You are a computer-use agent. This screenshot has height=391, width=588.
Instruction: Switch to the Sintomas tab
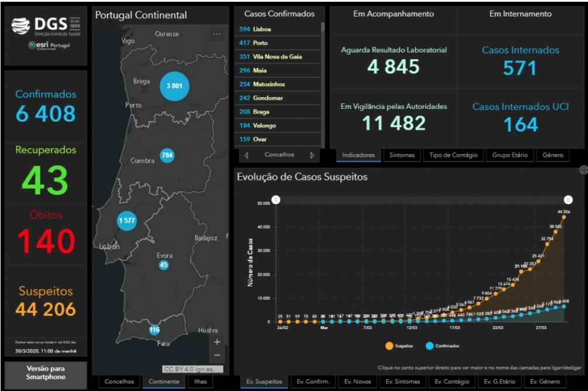pos(401,155)
